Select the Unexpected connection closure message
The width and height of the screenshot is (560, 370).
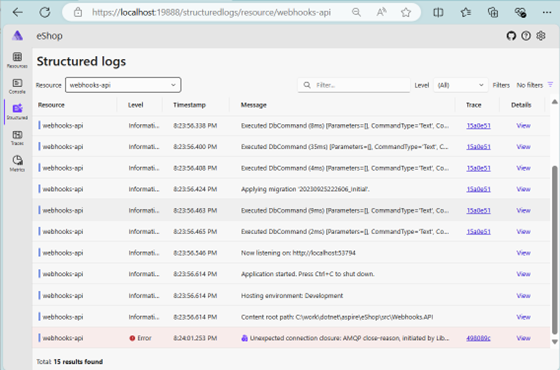click(x=349, y=338)
